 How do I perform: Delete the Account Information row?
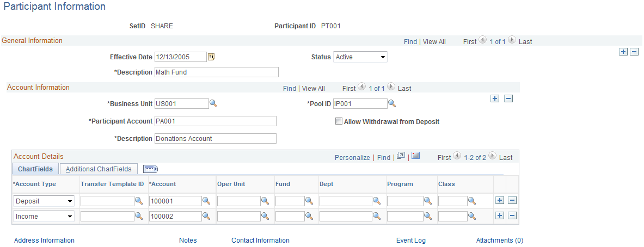508,98
